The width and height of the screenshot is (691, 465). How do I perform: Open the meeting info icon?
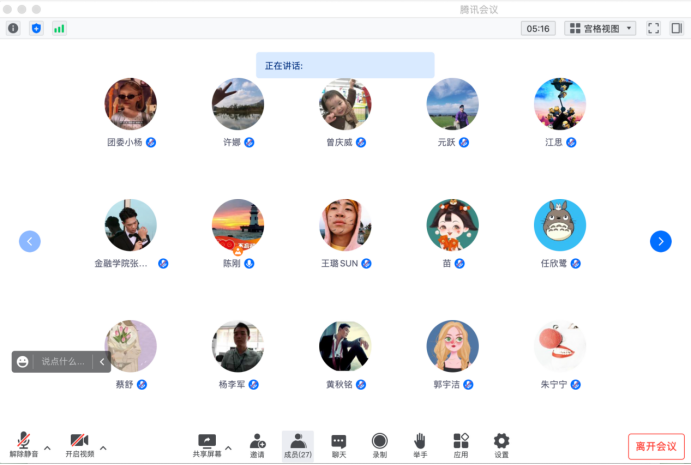point(13,28)
